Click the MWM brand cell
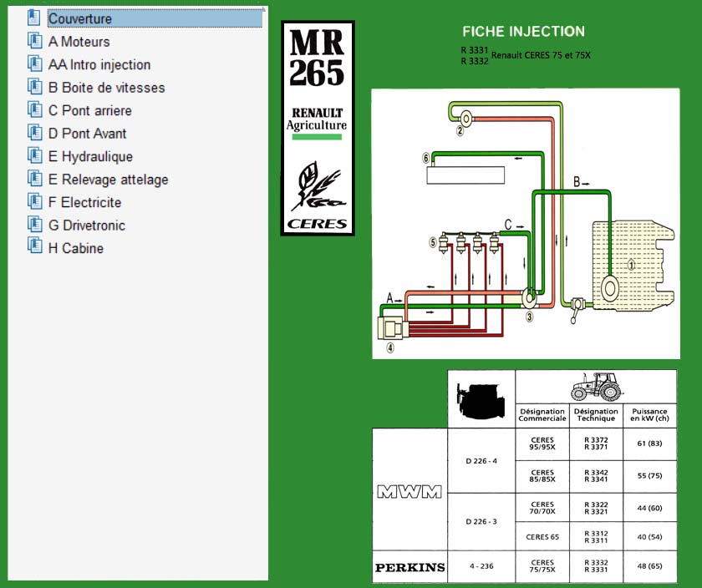 [409, 491]
